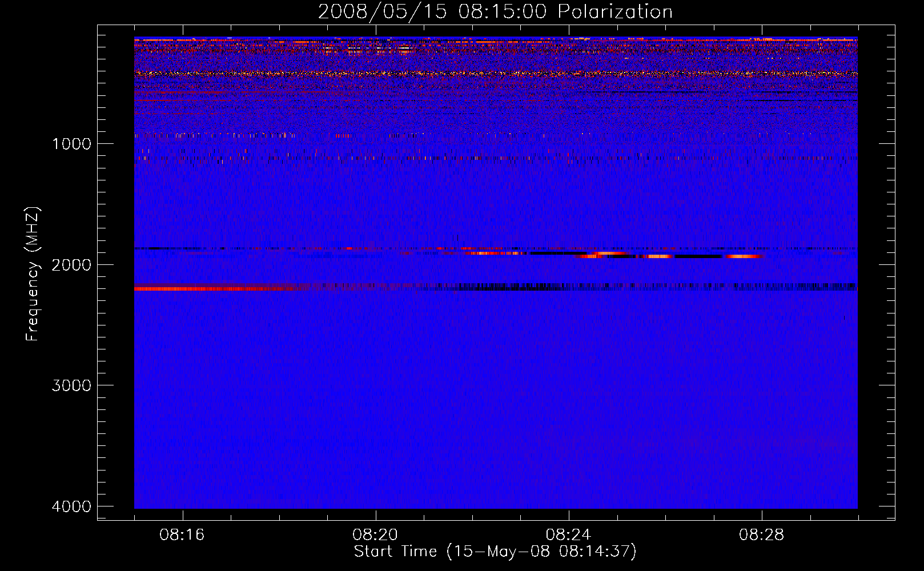924x571 pixels.
Task: Select the "Frequency (MHZ)" axis label
Action: tap(33, 274)
